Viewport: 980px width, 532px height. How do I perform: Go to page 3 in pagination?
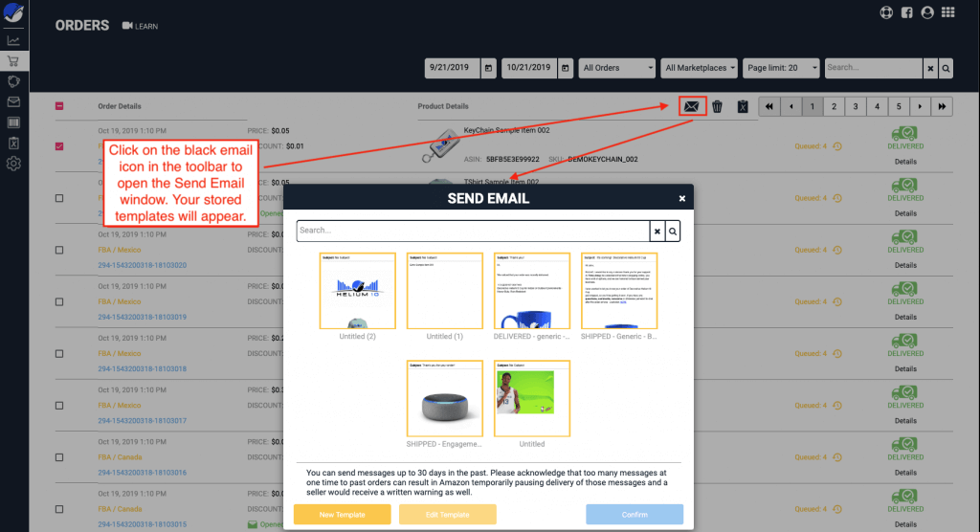(856, 106)
